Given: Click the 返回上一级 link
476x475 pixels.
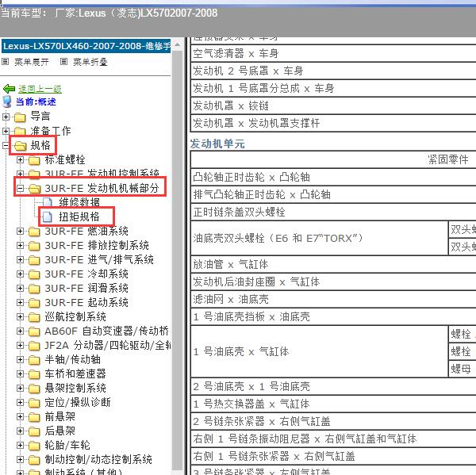Looking at the screenshot, I should (40, 89).
